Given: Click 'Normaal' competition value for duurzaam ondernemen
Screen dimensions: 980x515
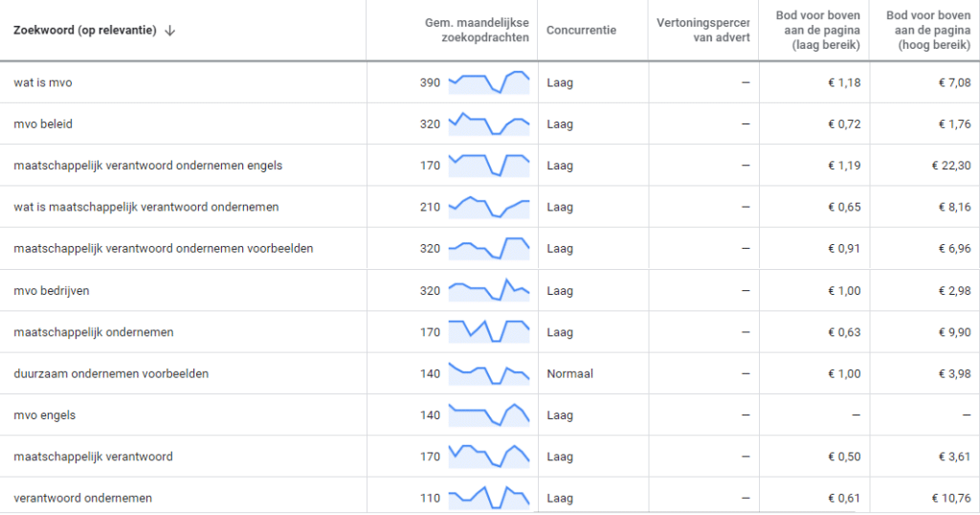Looking at the screenshot, I should coord(570,373).
